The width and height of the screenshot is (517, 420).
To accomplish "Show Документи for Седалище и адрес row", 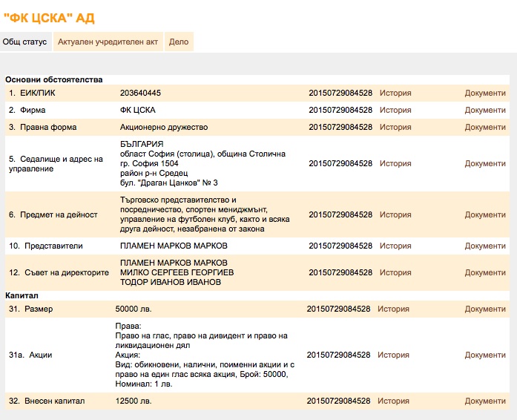I will click(x=484, y=164).
